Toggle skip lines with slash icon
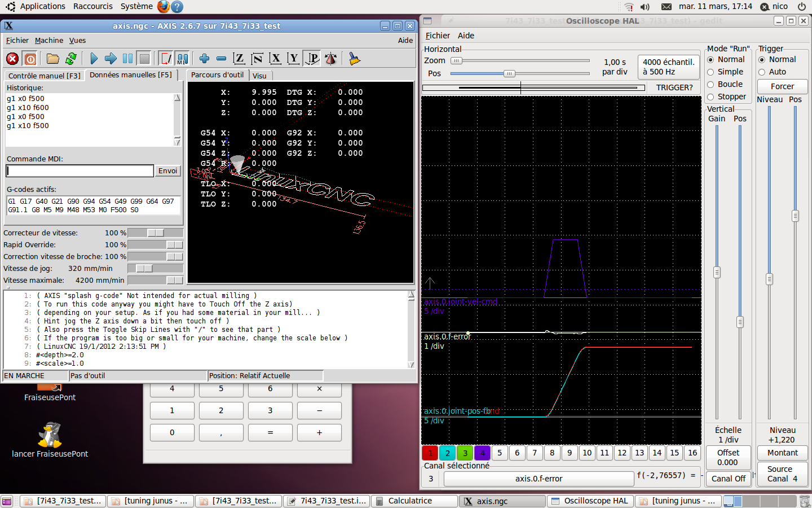812x508 pixels. [x=166, y=59]
